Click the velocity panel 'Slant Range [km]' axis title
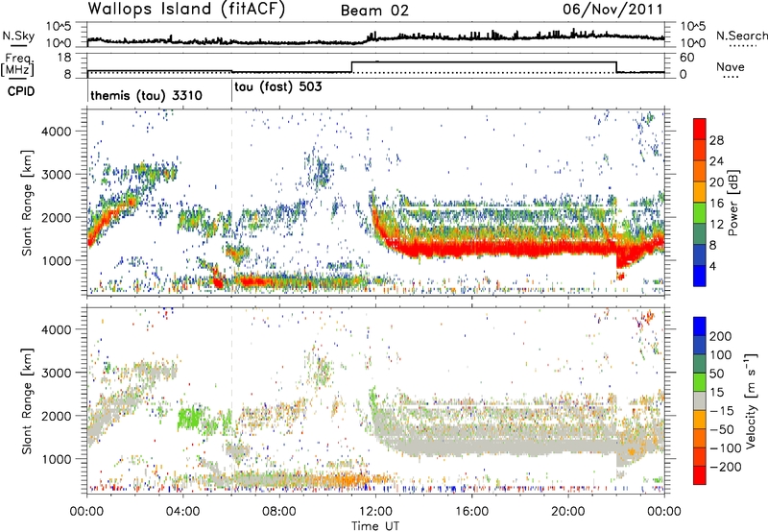Image resolution: width=768 pixels, height=532 pixels. [x=27, y=401]
